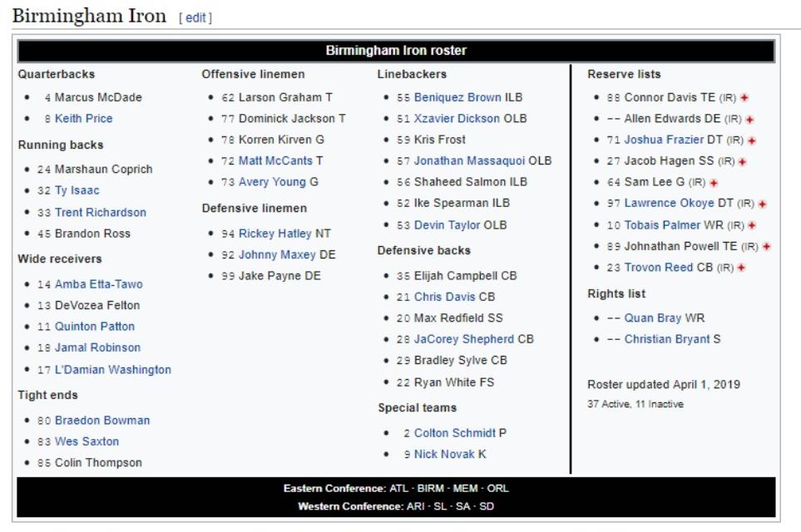
Task: Click the Bradley Sylve entry
Action: click(x=451, y=361)
